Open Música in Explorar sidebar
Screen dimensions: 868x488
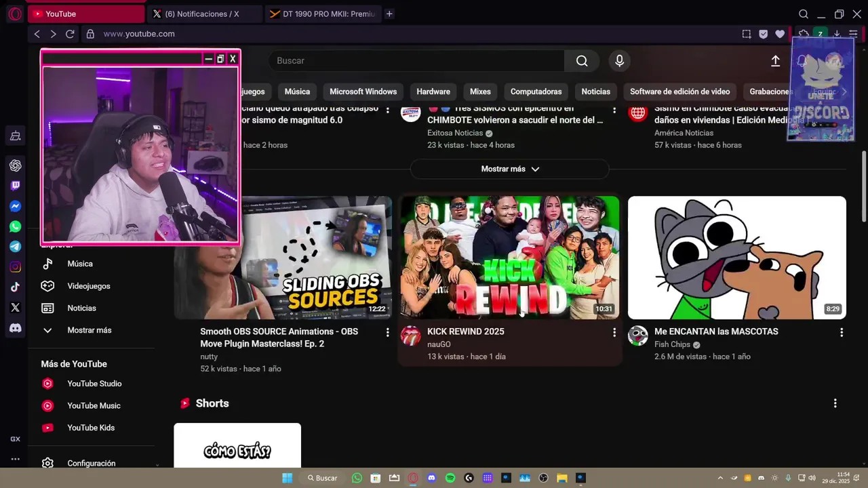[x=80, y=264]
